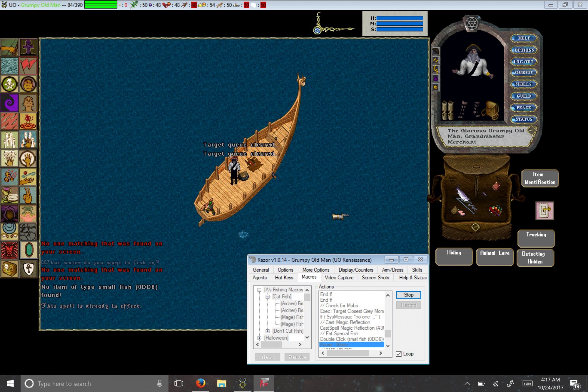588x392 pixels.
Task: Switch to the Agents tab
Action: pyautogui.click(x=260, y=277)
